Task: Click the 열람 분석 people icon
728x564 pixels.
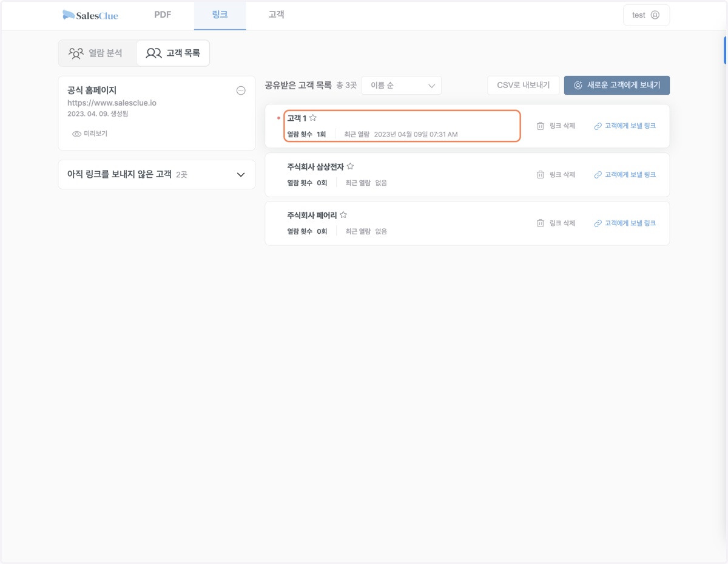Action: pos(76,53)
